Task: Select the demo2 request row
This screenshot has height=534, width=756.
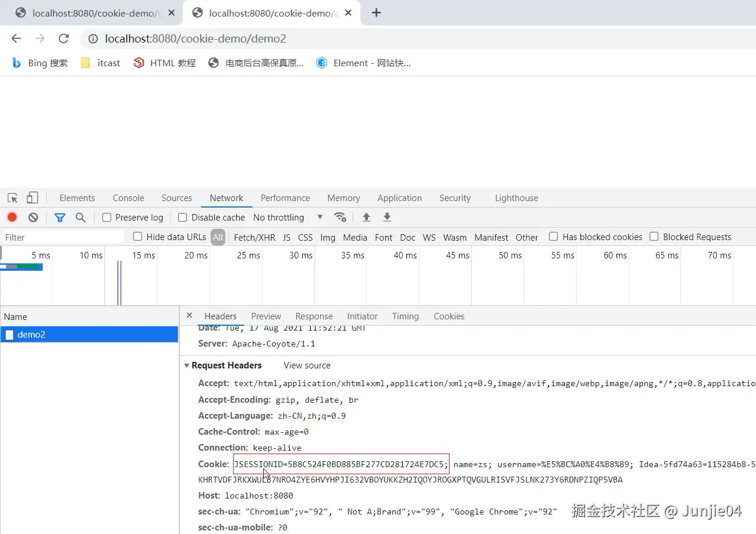Action: pyautogui.click(x=89, y=335)
